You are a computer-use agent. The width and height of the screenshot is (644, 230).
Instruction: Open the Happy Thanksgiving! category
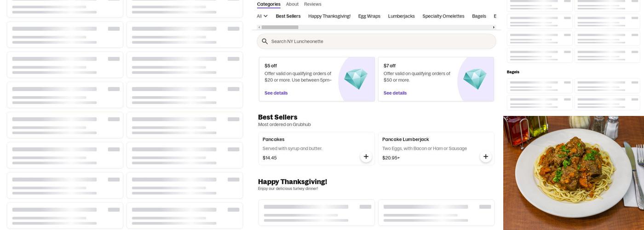point(329,16)
